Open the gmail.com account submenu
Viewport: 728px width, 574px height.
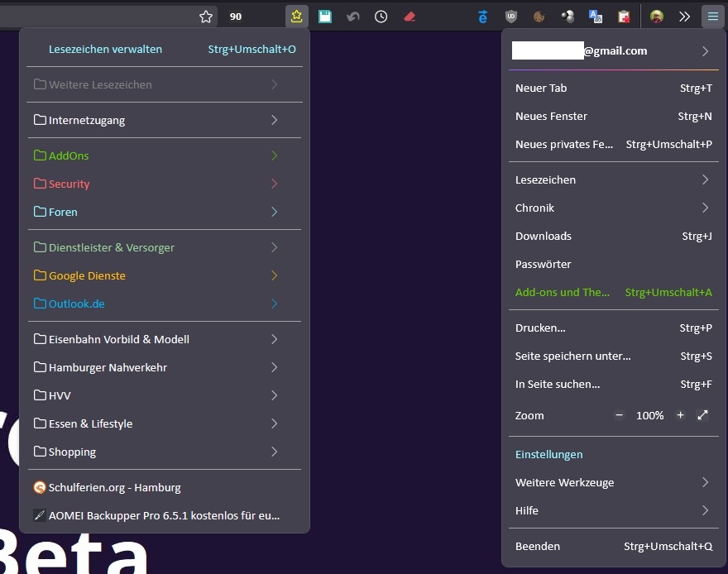coord(613,50)
